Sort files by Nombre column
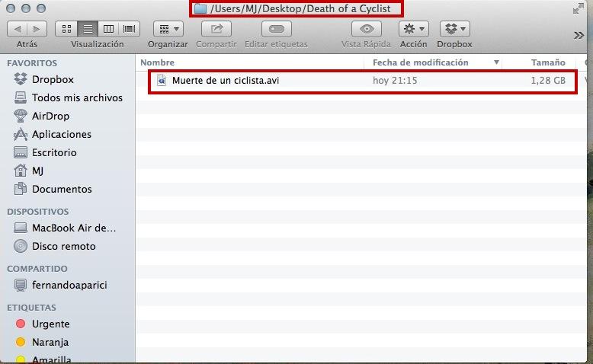Screen dimensions: 593x364 click(x=158, y=62)
